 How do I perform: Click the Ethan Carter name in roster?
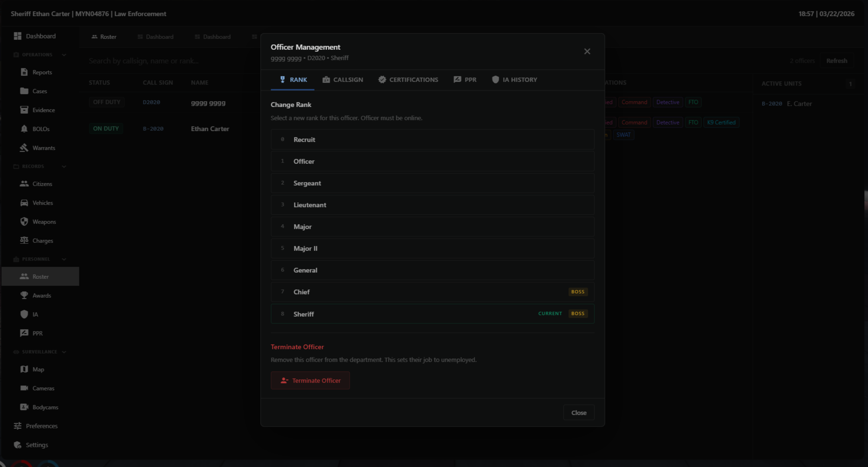(210, 129)
